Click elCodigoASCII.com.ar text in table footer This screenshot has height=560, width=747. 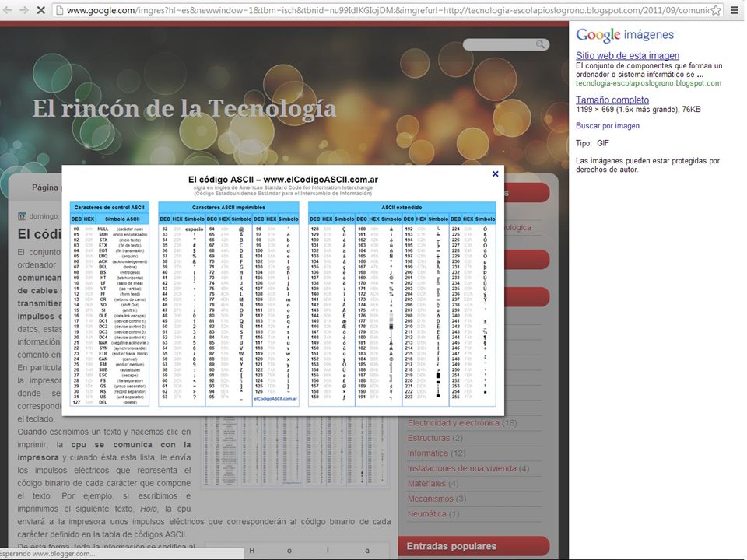point(275,399)
